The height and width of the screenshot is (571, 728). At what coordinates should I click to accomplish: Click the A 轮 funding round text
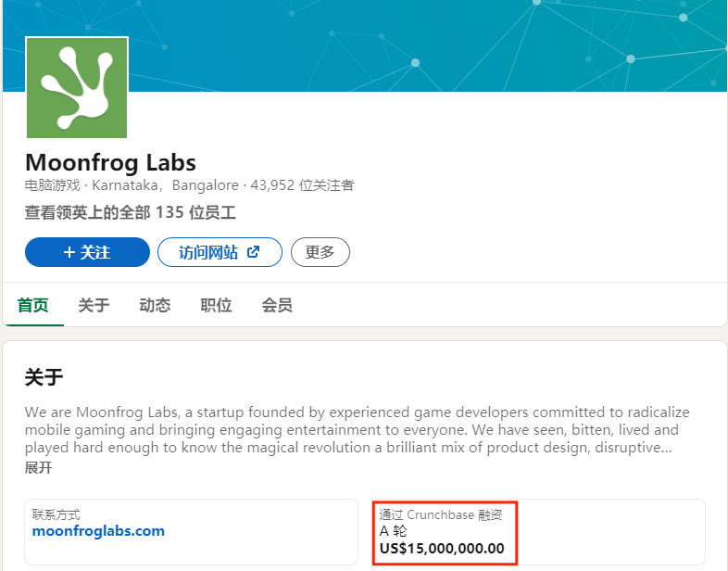point(394,530)
